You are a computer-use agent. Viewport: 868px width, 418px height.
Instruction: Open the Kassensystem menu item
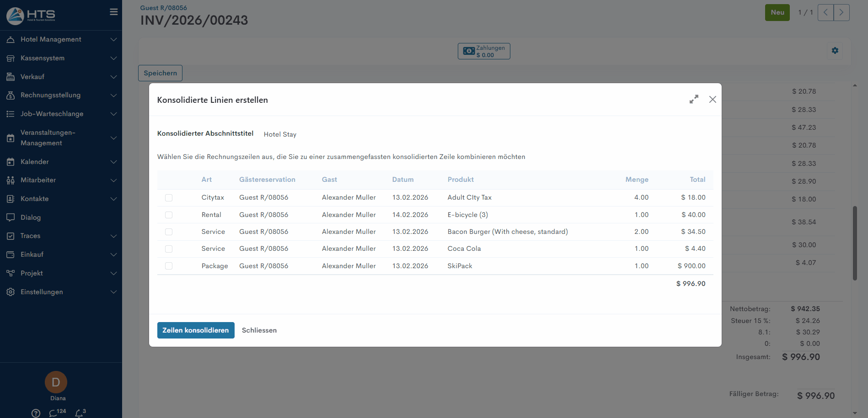click(43, 58)
